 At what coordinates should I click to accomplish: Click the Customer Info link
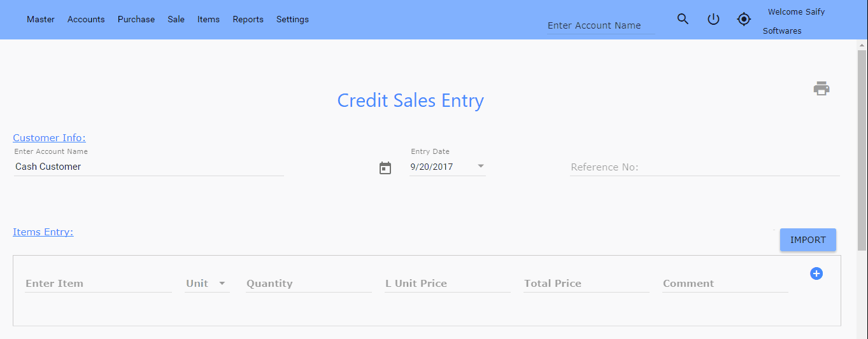coord(49,138)
